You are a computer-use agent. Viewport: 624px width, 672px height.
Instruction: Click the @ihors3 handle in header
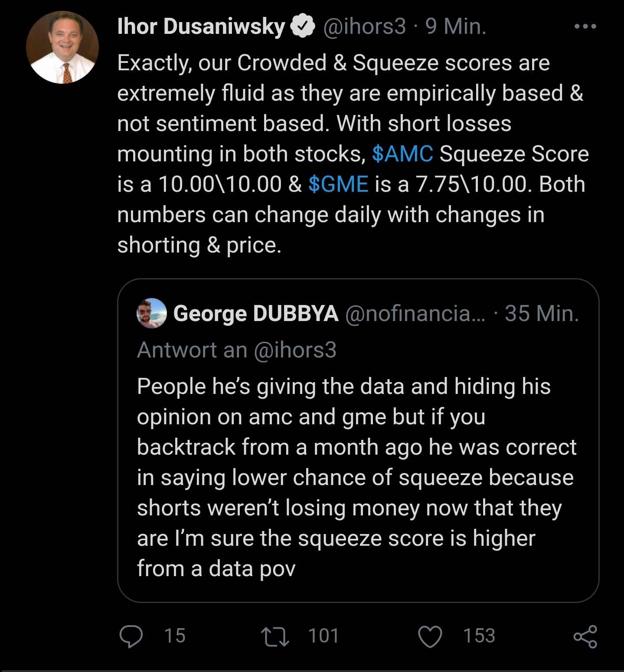point(365,27)
